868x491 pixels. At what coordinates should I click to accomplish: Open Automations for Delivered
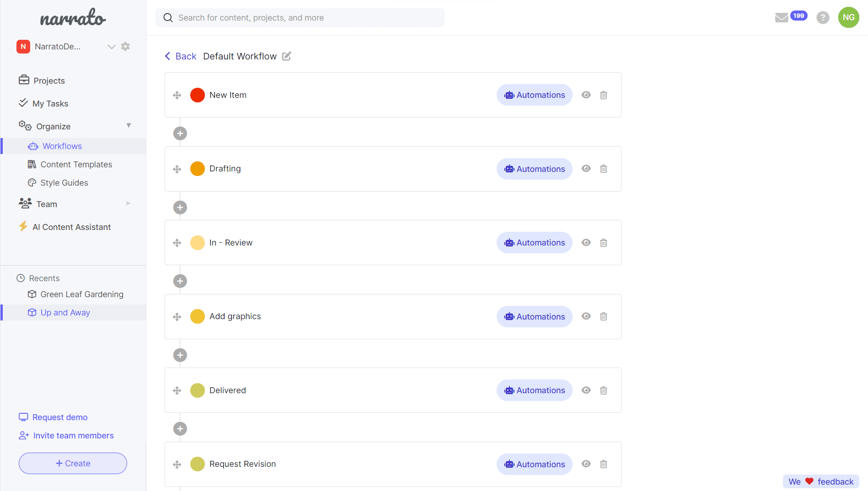click(x=535, y=390)
